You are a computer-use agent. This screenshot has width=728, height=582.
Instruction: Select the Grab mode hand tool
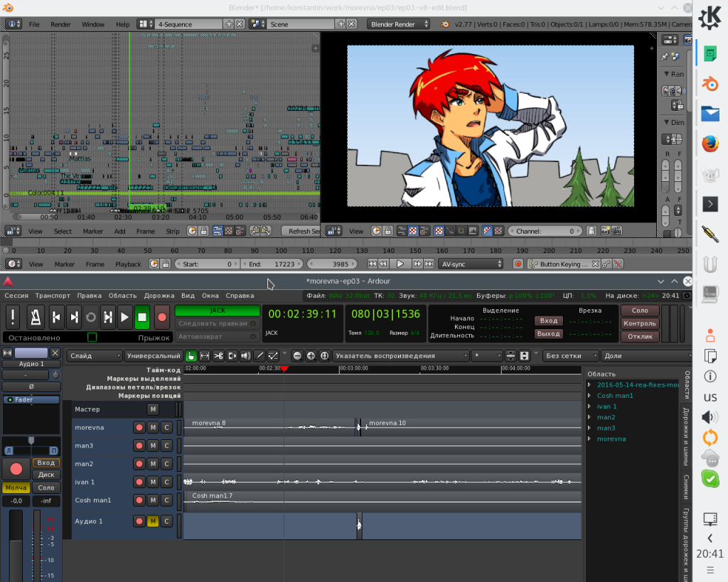191,356
